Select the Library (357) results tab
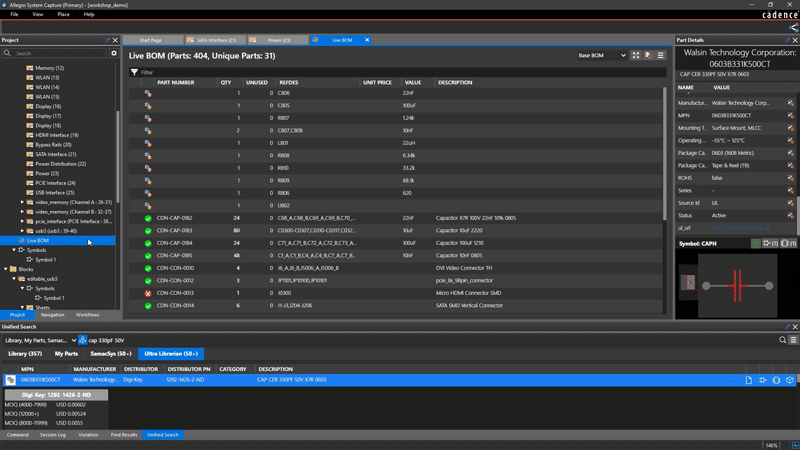 25,354
